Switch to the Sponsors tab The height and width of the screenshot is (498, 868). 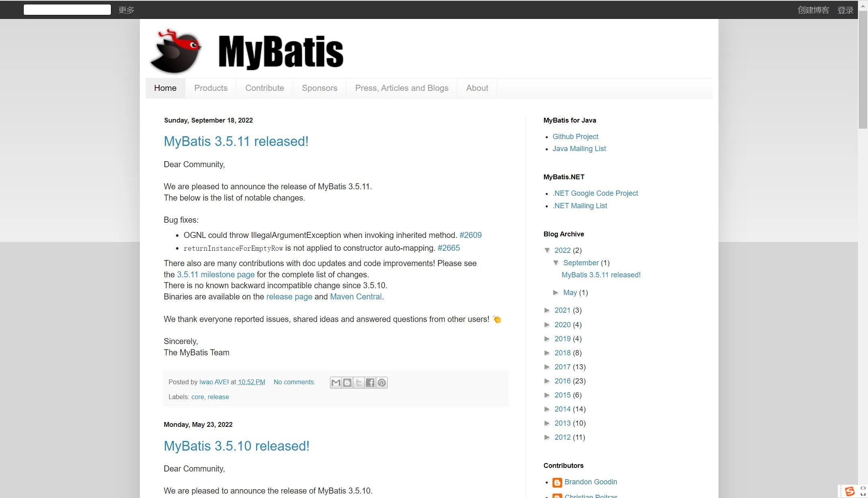(319, 88)
